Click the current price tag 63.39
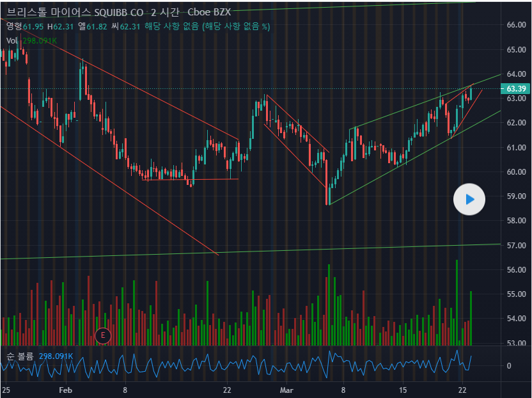The image size is (532, 398). click(516, 89)
